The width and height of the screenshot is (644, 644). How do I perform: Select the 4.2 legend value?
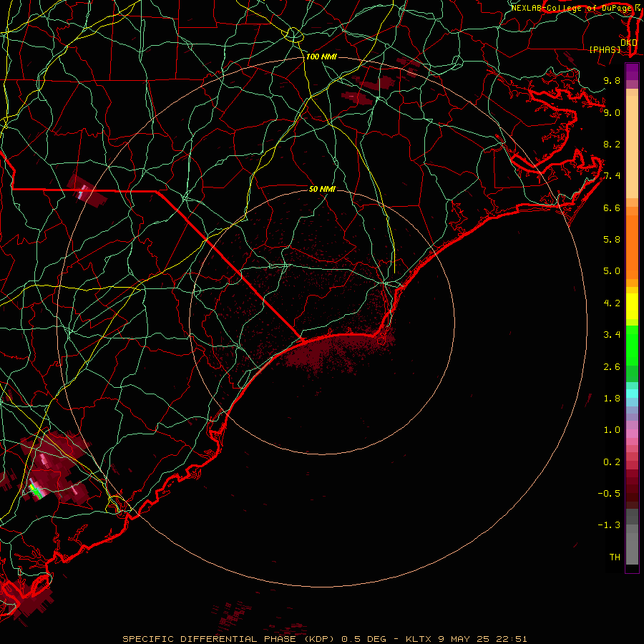612,303
